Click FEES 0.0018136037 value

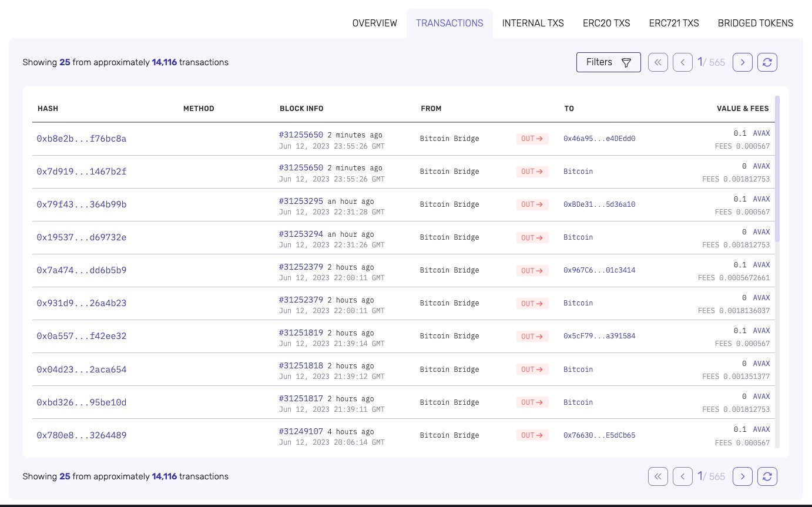pyautogui.click(x=734, y=311)
